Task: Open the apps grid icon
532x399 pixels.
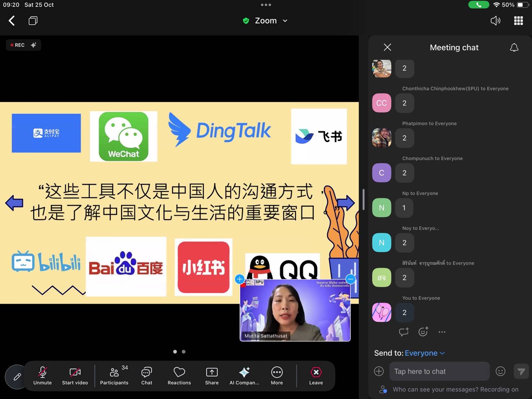Action: [518, 21]
